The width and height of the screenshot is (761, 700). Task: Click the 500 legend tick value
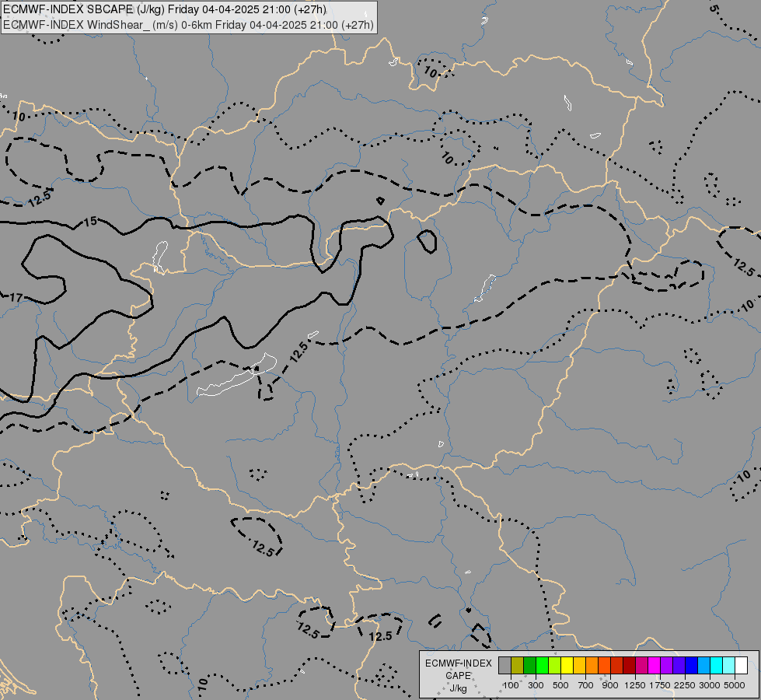point(560,685)
